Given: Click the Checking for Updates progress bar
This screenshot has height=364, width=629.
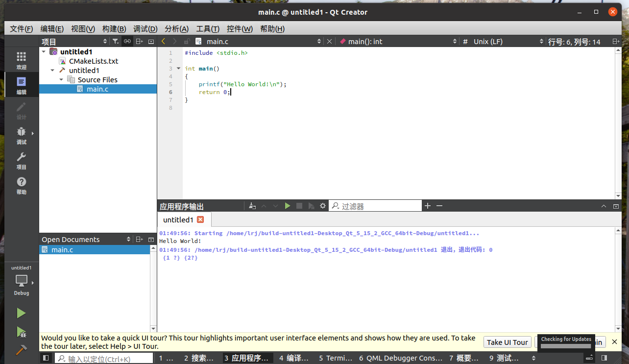Looking at the screenshot, I should 566,346.
